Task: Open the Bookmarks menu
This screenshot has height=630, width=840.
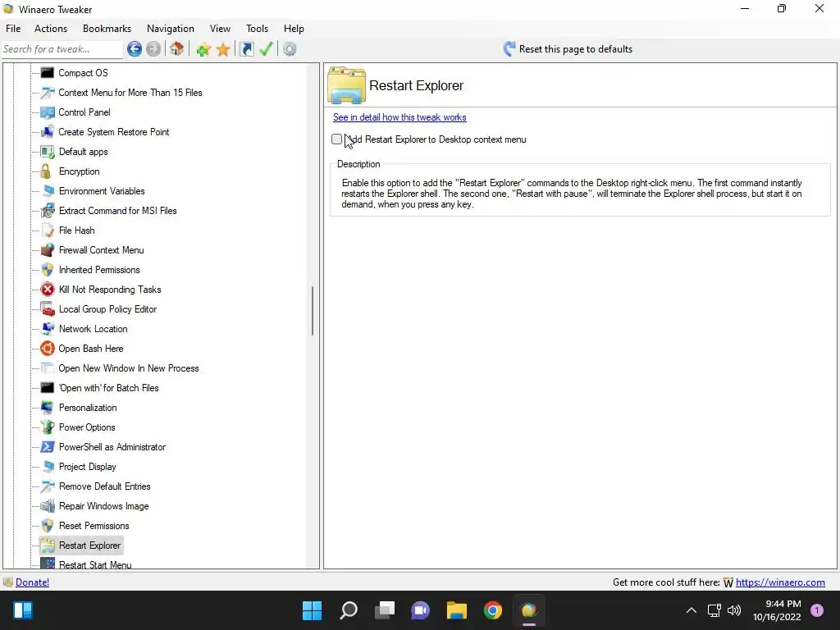Action: tap(107, 29)
